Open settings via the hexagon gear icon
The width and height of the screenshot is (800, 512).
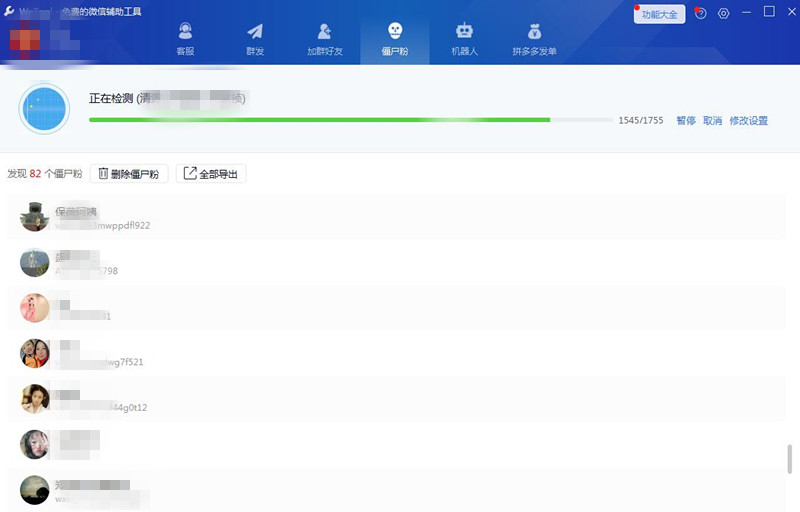(x=723, y=14)
